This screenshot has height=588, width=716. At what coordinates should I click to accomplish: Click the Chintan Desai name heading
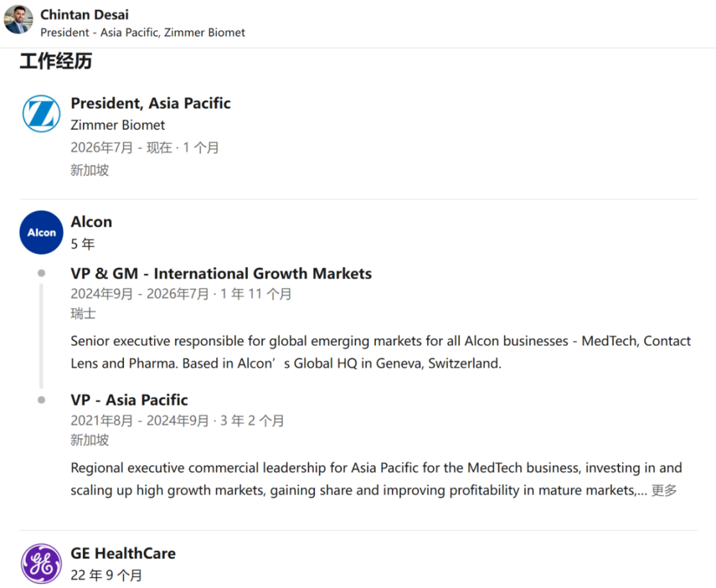84,15
